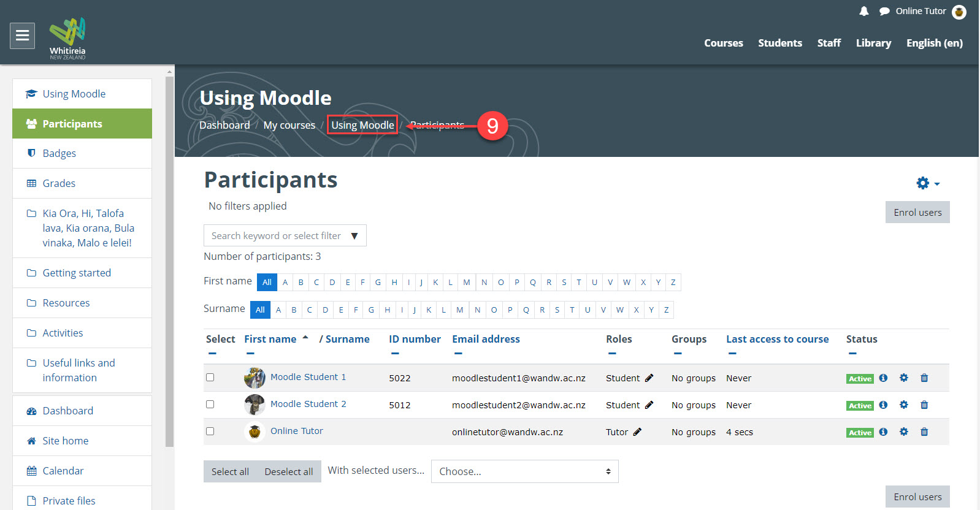Open Badges in side navigation
Viewport: 980px width, 510px height.
click(x=82, y=153)
